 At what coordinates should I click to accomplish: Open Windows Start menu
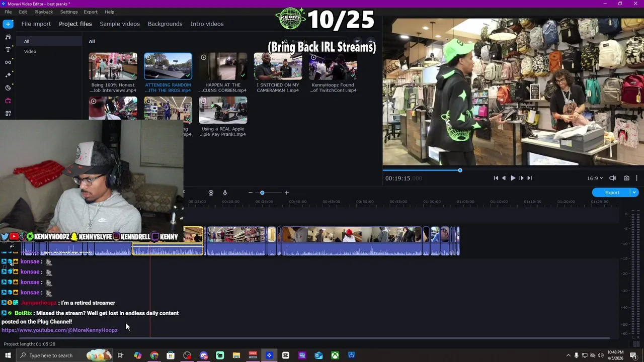[x=8, y=355]
